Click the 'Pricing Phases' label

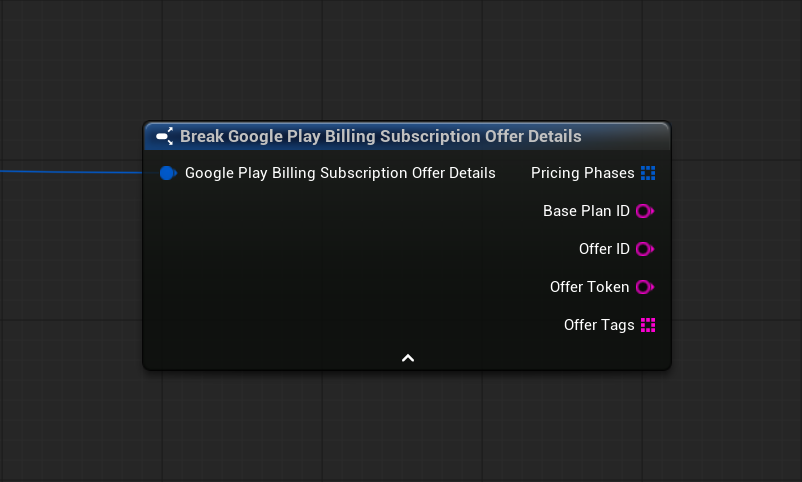[583, 173]
